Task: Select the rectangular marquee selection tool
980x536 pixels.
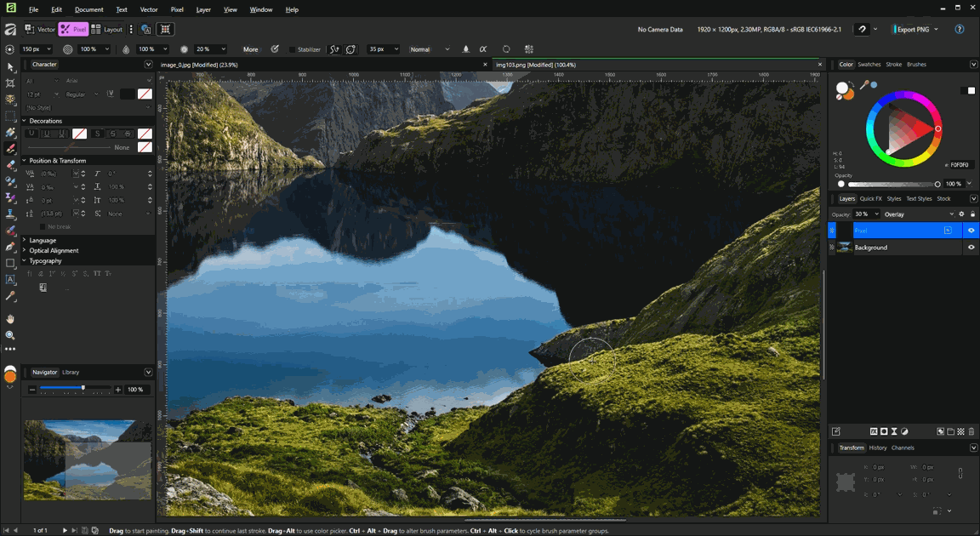Action: [x=10, y=116]
